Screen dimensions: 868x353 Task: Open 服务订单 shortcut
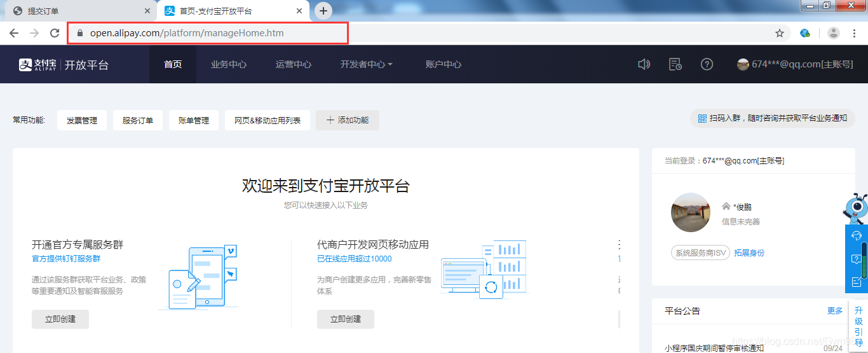click(x=138, y=120)
